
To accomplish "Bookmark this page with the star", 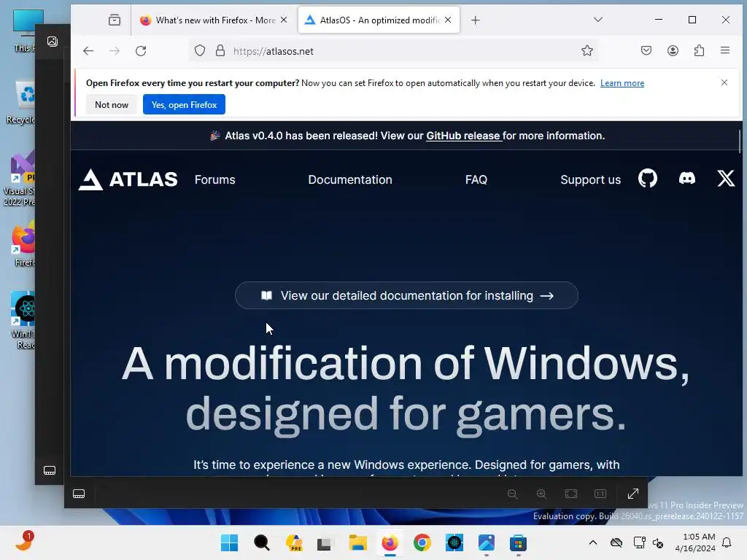I will (587, 50).
